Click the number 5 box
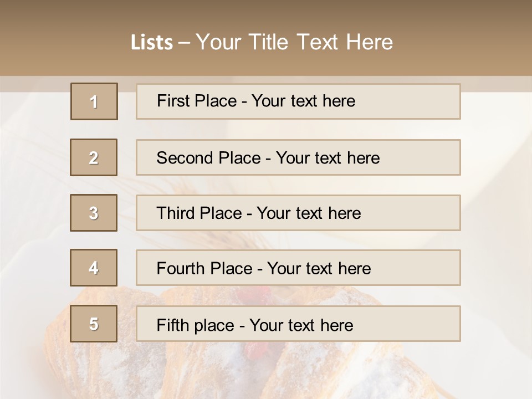532x399 pixels. tap(94, 324)
